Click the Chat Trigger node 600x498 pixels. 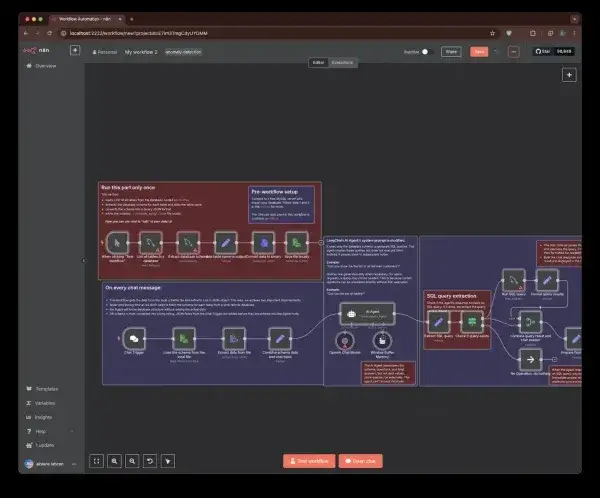point(133,337)
